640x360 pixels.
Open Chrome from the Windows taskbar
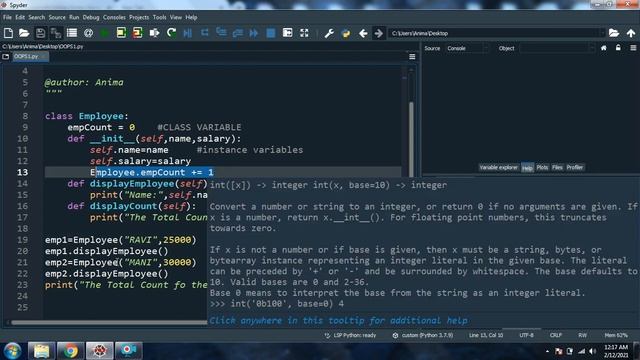[70, 351]
